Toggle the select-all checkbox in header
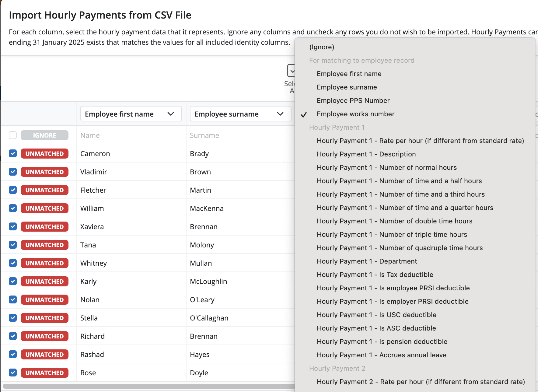The height and width of the screenshot is (392, 538). tap(12, 135)
